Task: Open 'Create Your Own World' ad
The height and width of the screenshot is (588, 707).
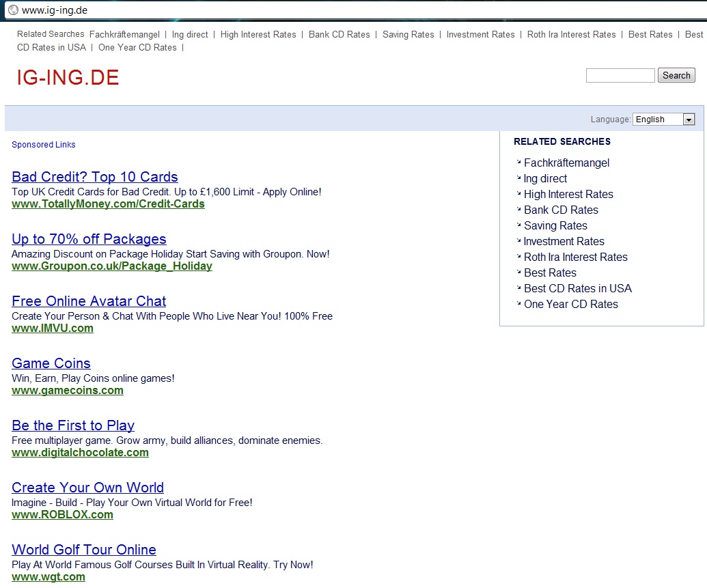Action: pyautogui.click(x=87, y=488)
